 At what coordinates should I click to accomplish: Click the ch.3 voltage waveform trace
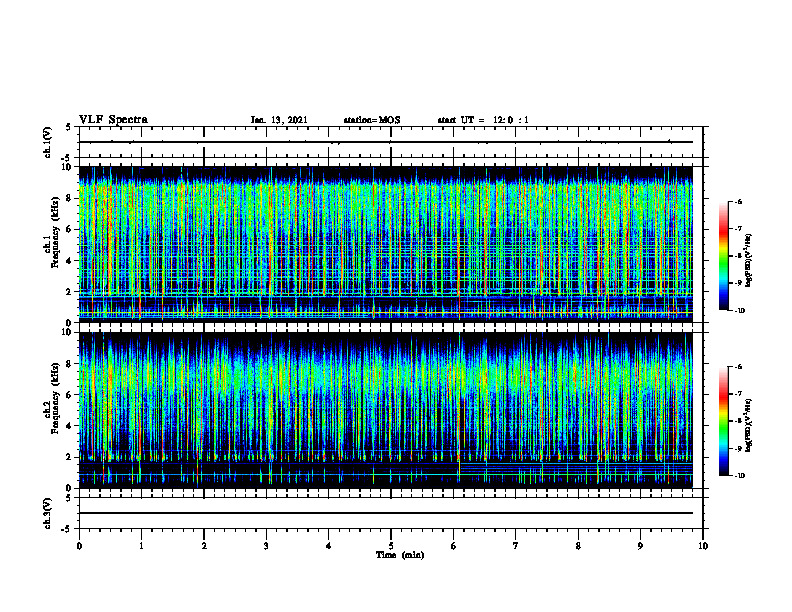click(386, 513)
